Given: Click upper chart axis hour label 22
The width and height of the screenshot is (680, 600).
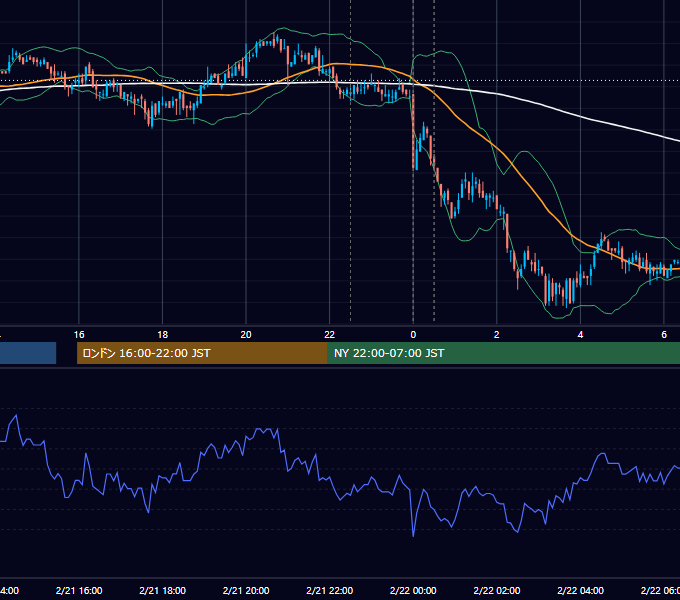Looking at the screenshot, I should (x=330, y=335).
